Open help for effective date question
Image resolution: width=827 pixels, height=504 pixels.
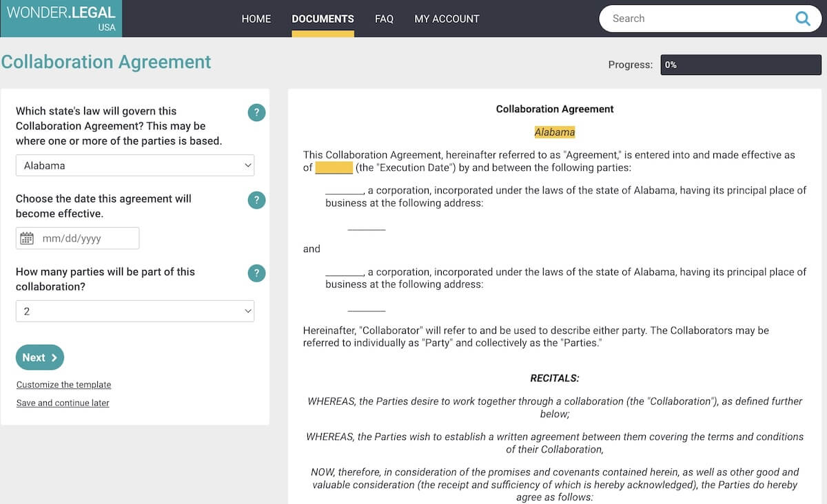[256, 200]
